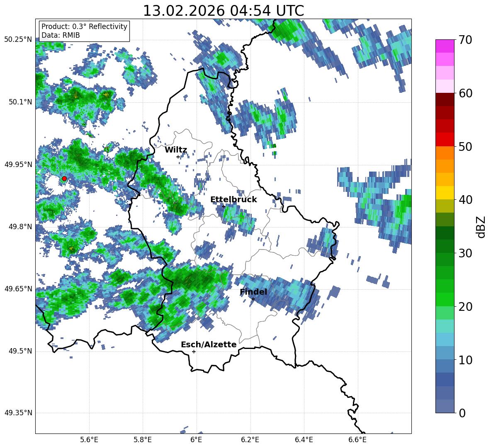This screenshot has width=491, height=448.
Task: Click the 6.6°E longitude label
Action: [x=357, y=440]
